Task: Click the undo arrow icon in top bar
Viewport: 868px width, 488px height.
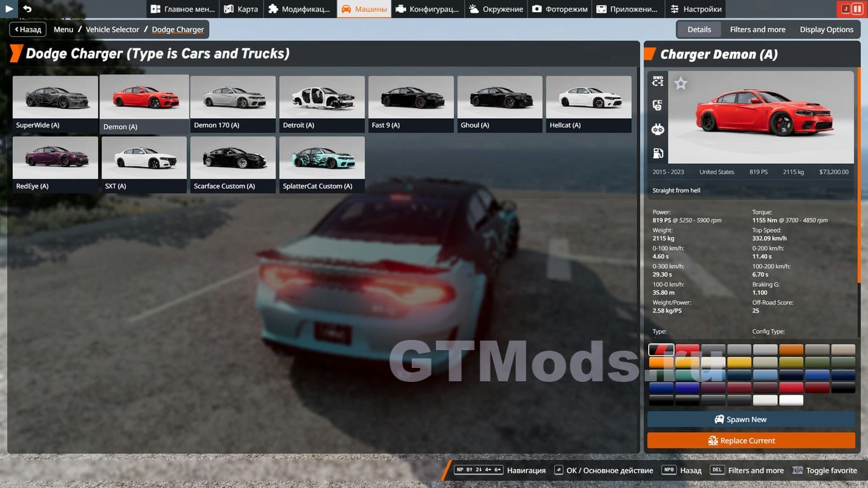Action: pos(27,9)
